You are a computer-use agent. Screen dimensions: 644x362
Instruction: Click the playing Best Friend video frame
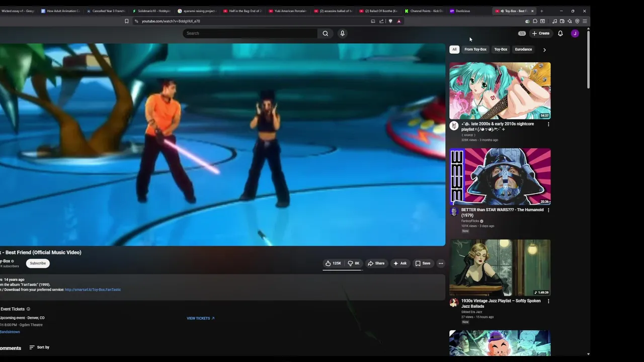(x=222, y=145)
